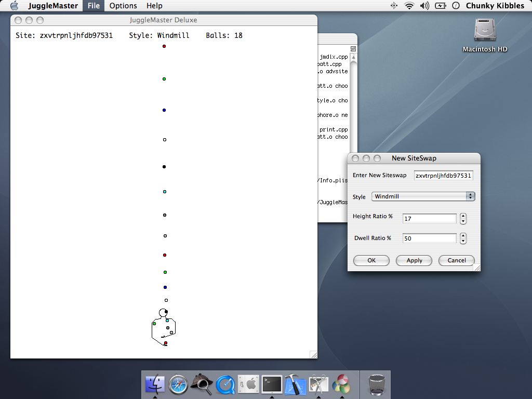This screenshot has width=532, height=399.
Task: Click the JuggleMaster window resize grip
Action: tap(314, 355)
